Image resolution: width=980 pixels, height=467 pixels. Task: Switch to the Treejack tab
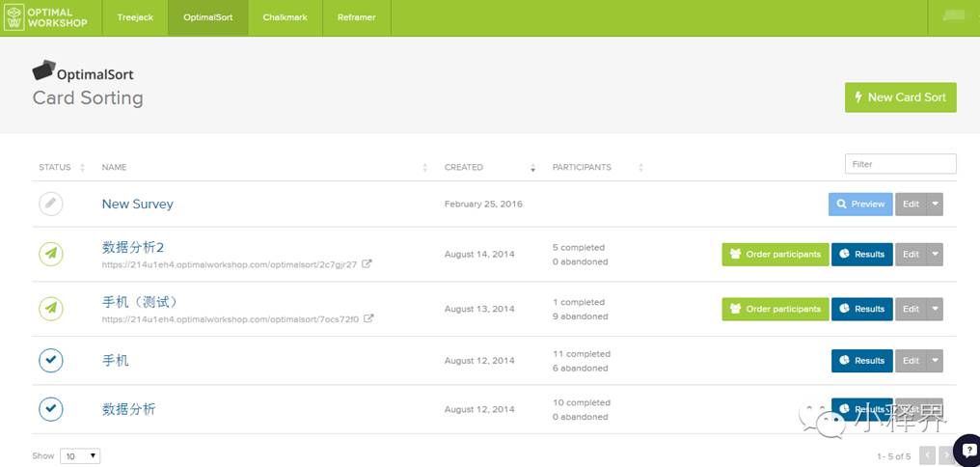point(134,17)
